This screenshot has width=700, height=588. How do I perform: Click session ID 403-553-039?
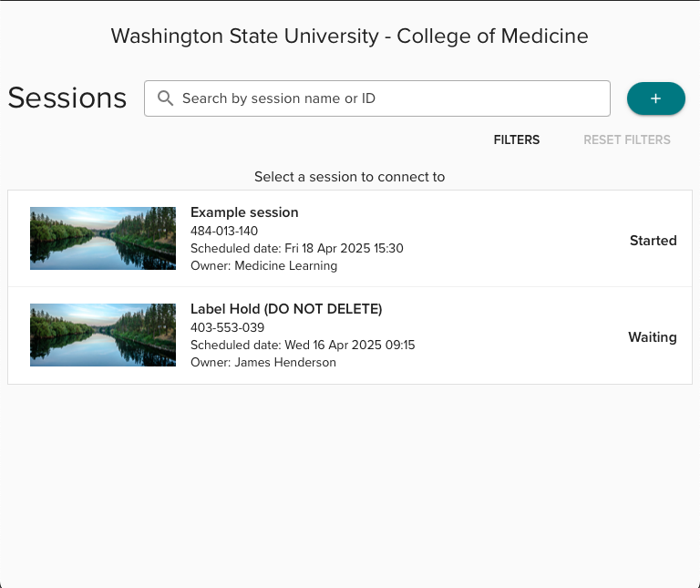click(x=227, y=327)
